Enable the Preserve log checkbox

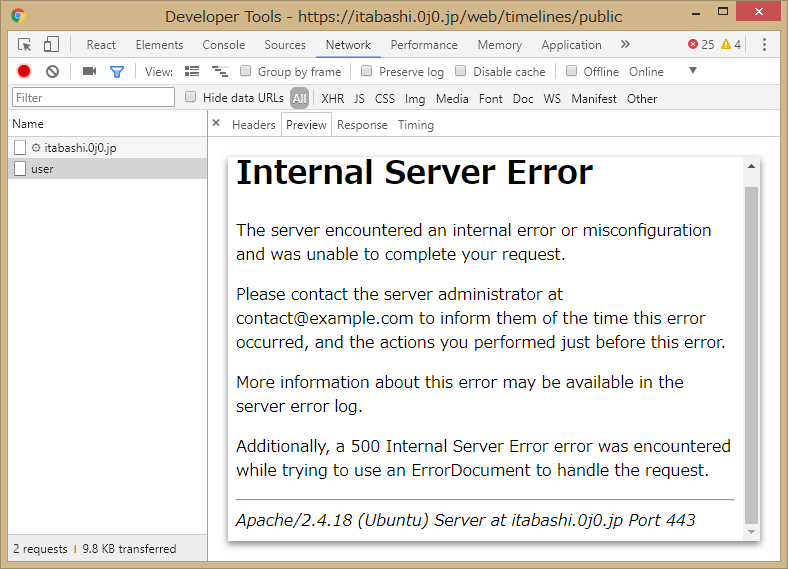(x=367, y=72)
